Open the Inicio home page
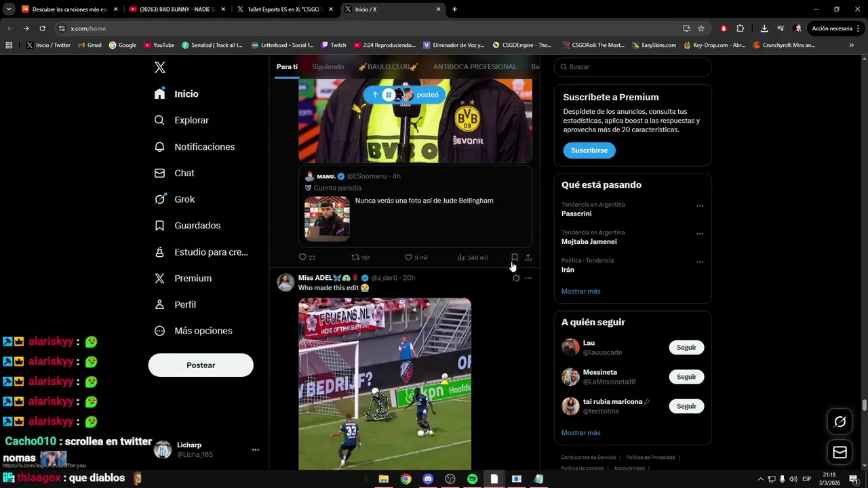868x488 pixels. tap(177, 94)
